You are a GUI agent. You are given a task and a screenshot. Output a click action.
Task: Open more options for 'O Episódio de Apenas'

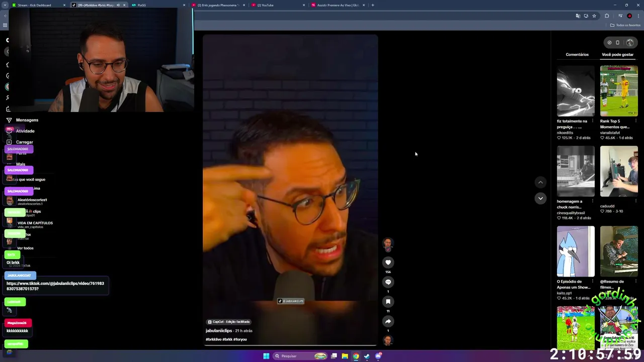click(593, 282)
